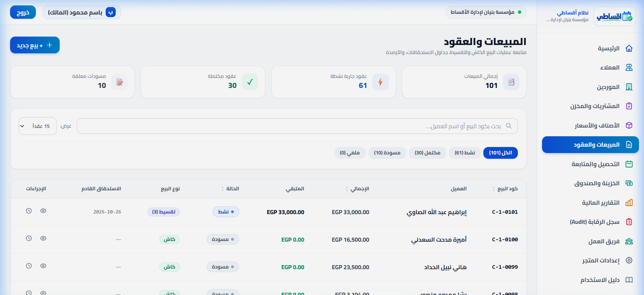Screen dimensions: 644x295
Task: Click customer name إبراهيم عبد الله الصاوي
Action: click(437, 212)
